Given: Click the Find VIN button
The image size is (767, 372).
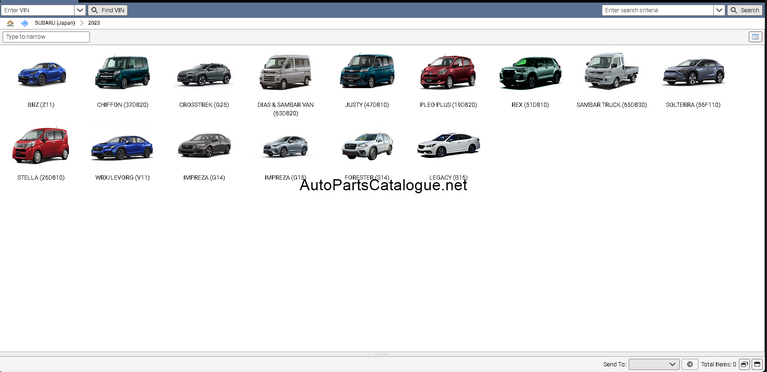Looking at the screenshot, I should [108, 10].
